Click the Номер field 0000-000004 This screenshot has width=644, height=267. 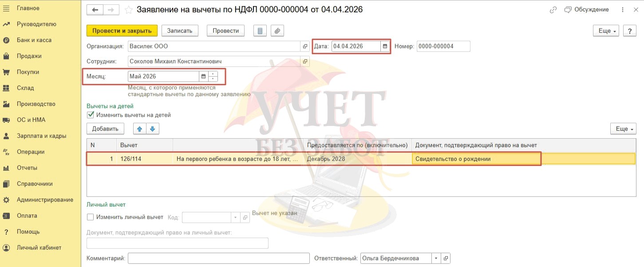(443, 46)
